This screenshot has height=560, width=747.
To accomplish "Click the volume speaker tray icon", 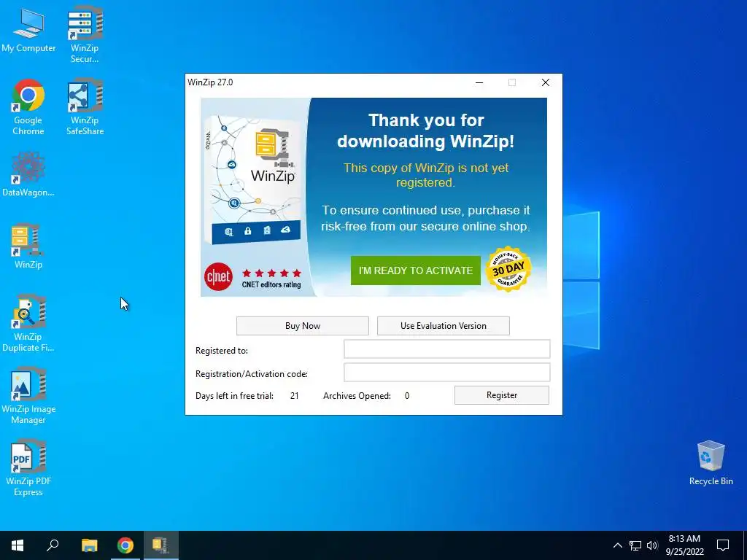I will click(x=652, y=545).
